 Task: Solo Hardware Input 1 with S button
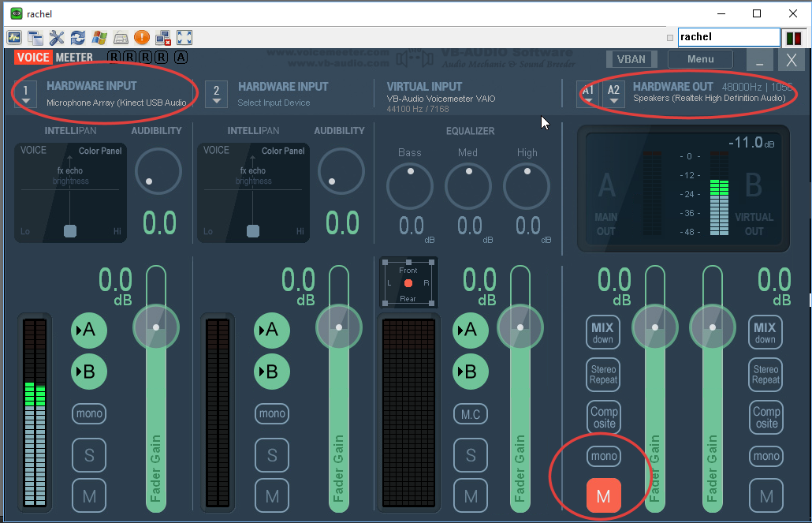click(89, 455)
